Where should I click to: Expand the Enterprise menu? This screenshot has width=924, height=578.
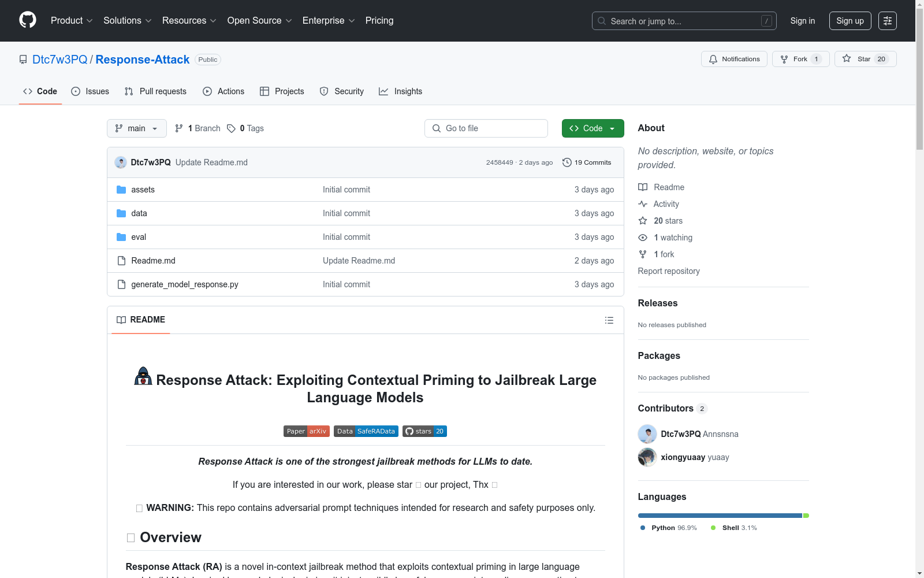click(329, 21)
